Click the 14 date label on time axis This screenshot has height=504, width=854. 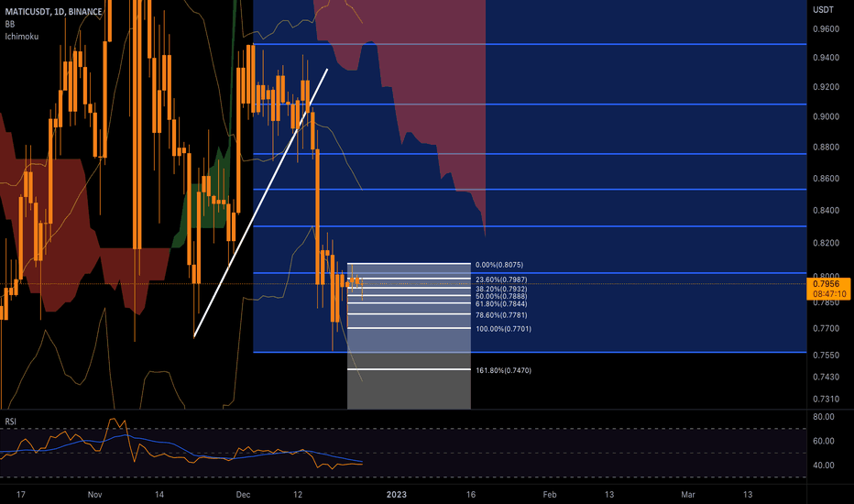pos(159,495)
